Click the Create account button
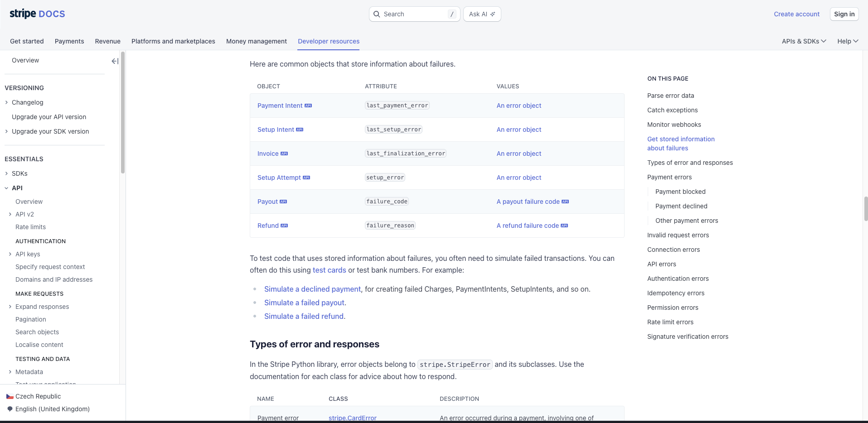 pos(796,14)
